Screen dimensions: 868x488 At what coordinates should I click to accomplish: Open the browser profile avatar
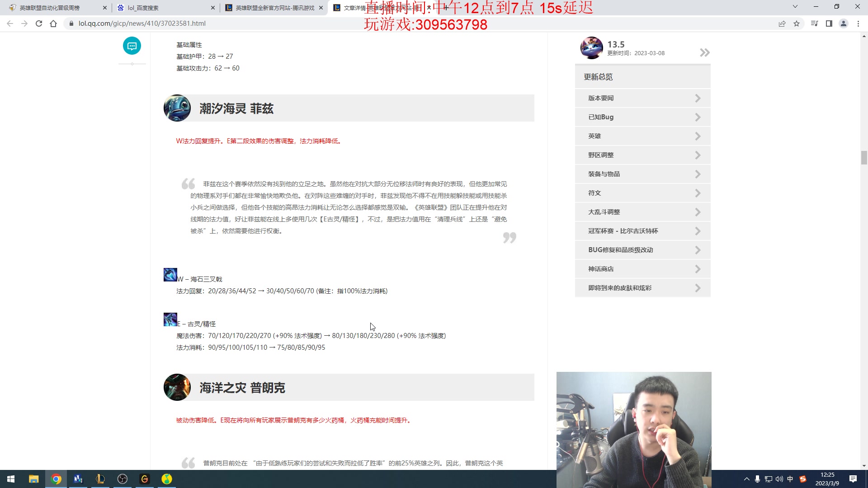844,23
